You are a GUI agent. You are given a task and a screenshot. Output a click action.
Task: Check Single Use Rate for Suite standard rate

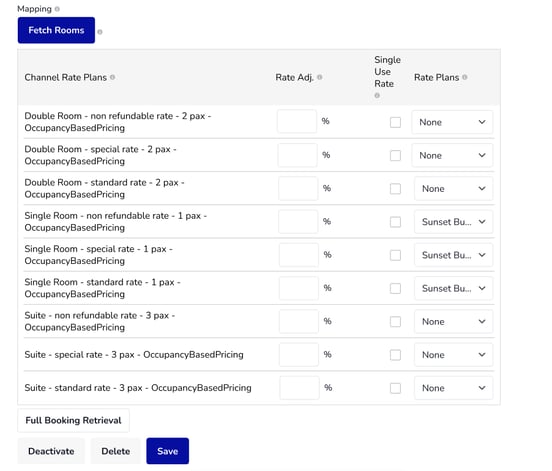(395, 388)
